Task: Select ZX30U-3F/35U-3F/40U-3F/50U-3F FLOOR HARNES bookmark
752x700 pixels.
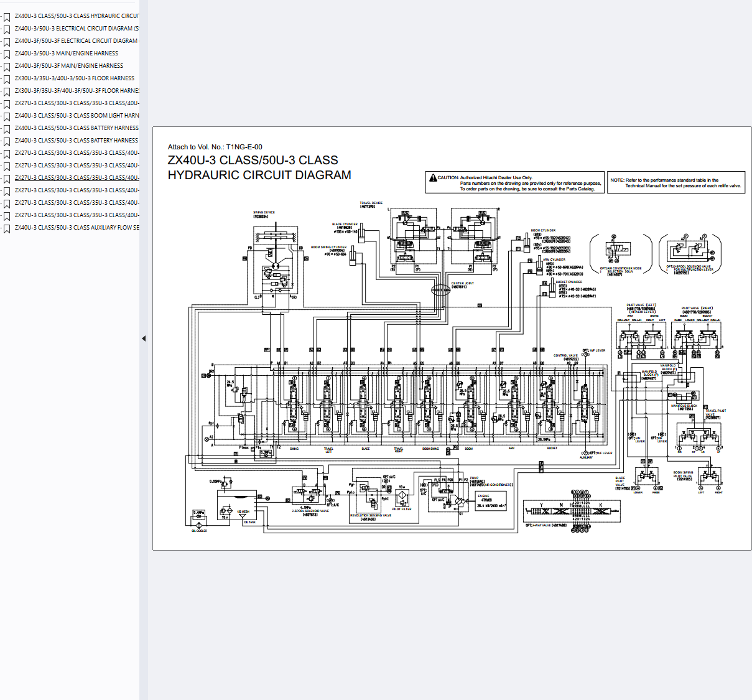Action: coord(77,91)
